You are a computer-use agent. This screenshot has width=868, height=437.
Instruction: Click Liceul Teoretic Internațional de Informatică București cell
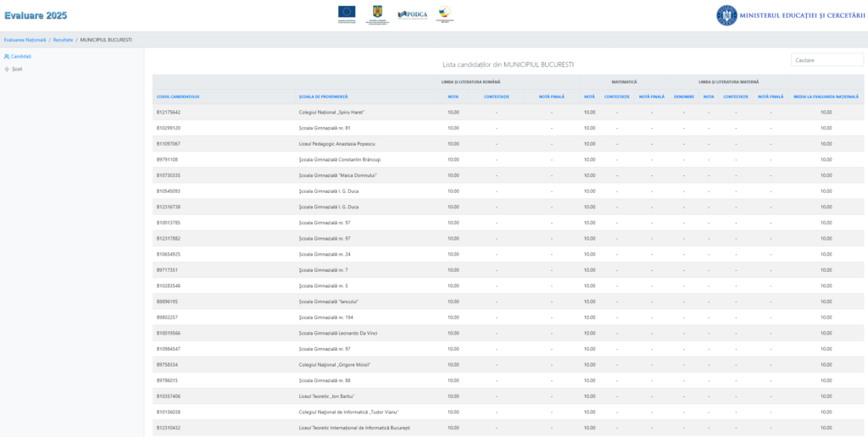point(354,428)
